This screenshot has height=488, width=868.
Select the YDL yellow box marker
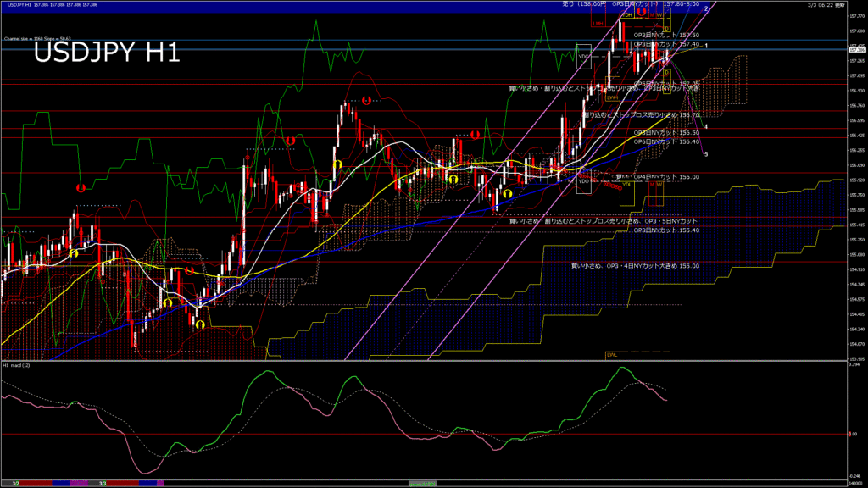click(626, 184)
